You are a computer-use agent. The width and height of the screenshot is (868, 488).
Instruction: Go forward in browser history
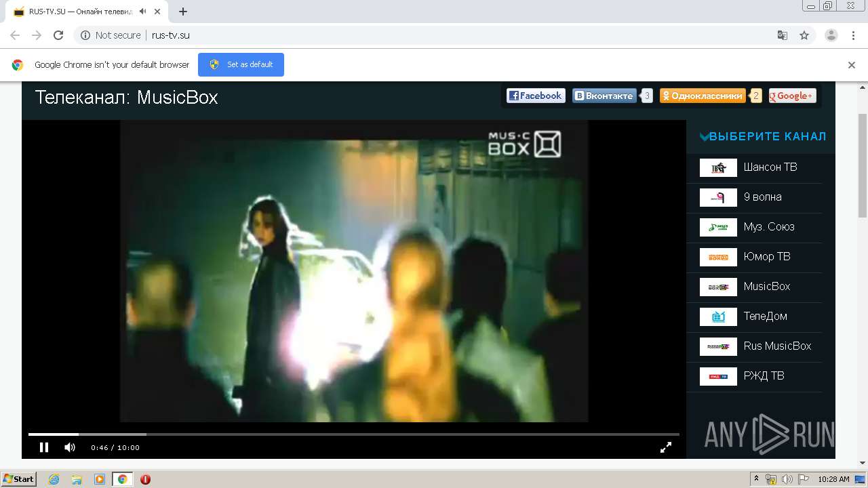pyautogui.click(x=37, y=35)
